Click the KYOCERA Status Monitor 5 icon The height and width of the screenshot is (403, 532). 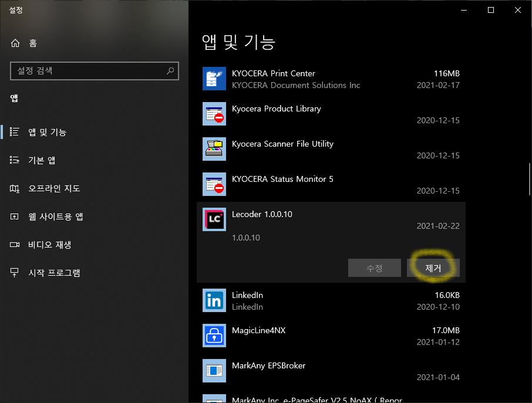tap(214, 184)
